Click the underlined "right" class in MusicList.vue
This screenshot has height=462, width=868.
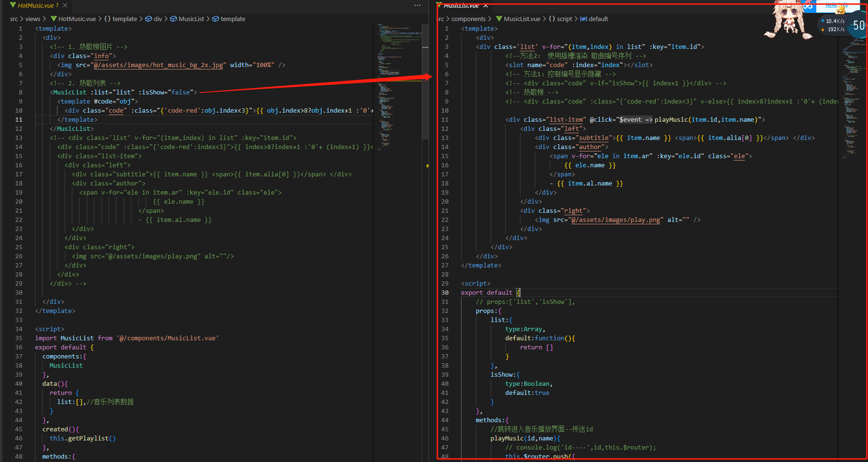point(574,211)
